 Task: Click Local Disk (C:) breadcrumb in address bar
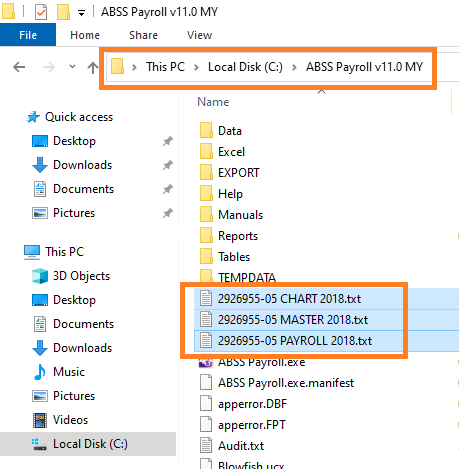[x=245, y=67]
